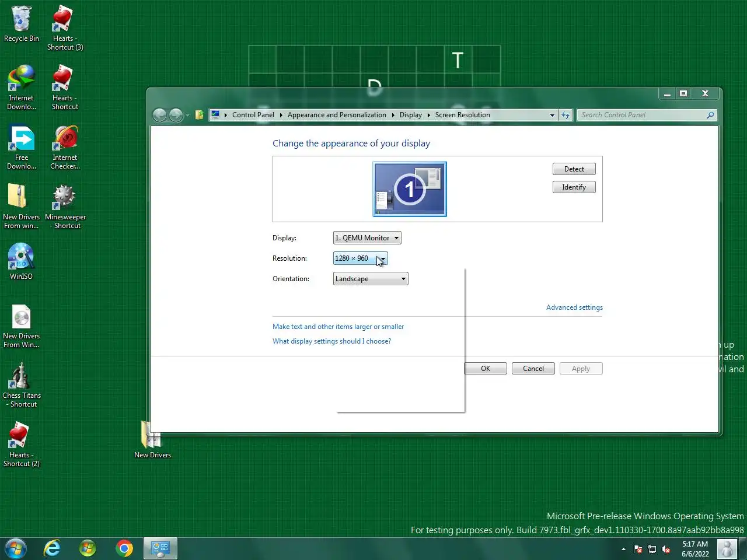
Task: Click the Screen Resolution breadcrumb
Action: tap(462, 115)
